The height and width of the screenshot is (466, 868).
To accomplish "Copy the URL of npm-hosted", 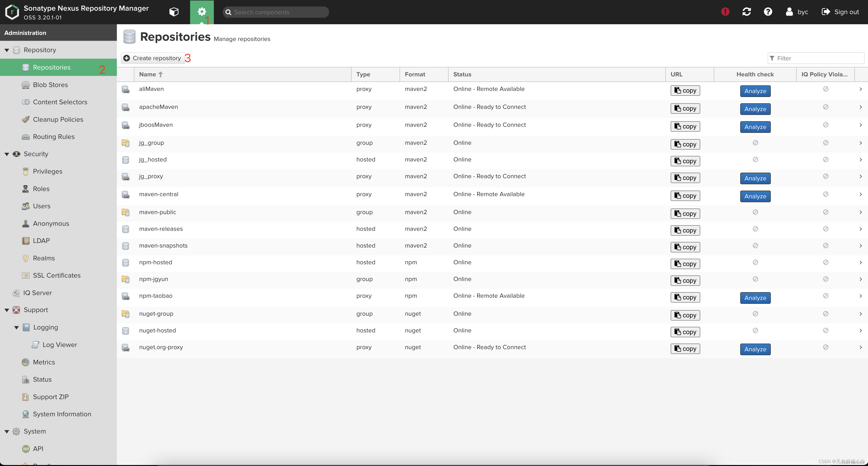I will 685,264.
